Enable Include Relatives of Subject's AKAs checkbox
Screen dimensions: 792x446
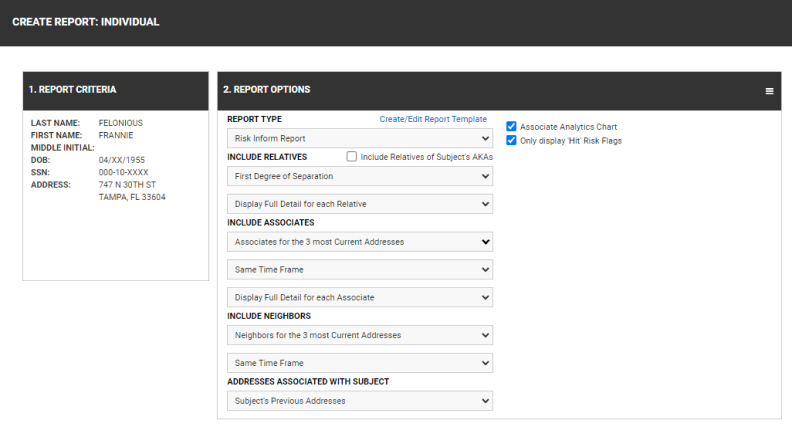pos(352,157)
